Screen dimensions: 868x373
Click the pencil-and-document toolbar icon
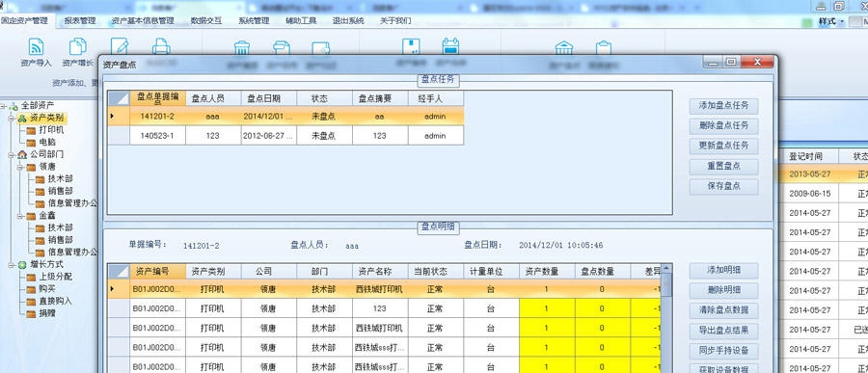pyautogui.click(x=119, y=46)
